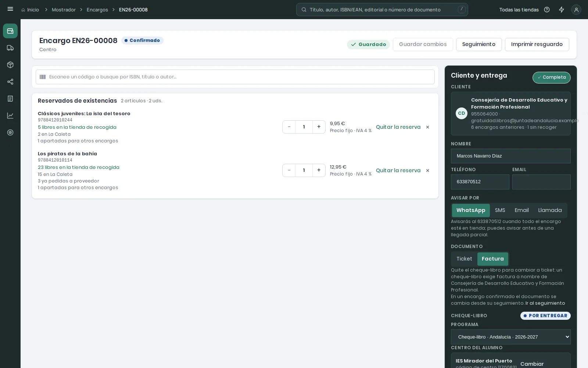Click Cambiar for the student's school
Screen dimensions: 588x368
click(532, 364)
